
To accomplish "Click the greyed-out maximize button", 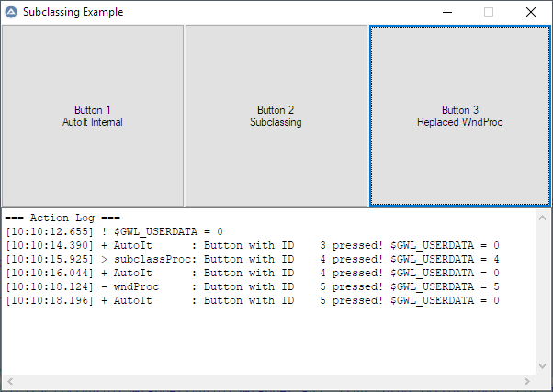I will tap(489, 12).
